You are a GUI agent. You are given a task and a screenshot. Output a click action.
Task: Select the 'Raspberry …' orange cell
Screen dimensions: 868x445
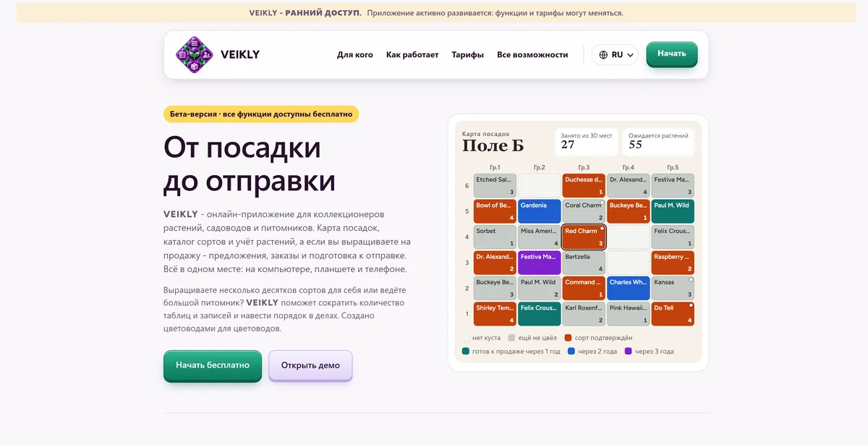(x=673, y=263)
